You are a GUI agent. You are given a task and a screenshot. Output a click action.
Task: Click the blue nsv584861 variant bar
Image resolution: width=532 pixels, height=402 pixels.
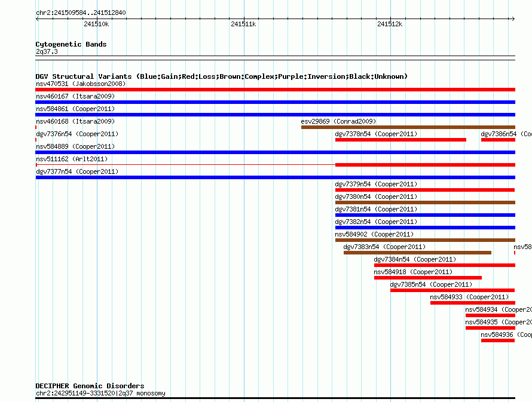click(275, 115)
